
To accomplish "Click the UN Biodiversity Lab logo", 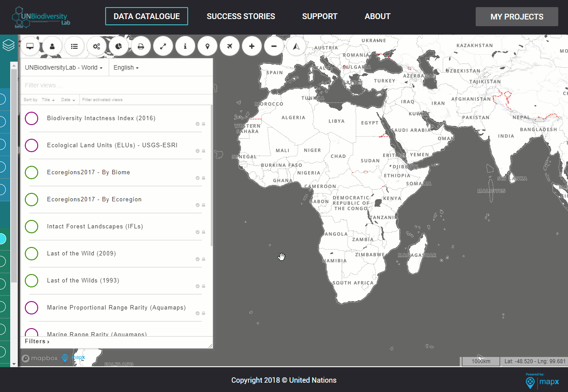I will [41, 17].
